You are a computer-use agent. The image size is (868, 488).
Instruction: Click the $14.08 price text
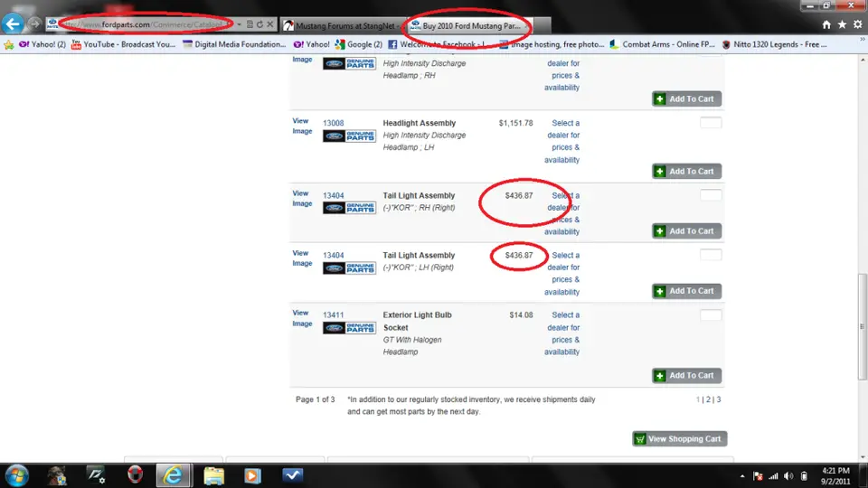tap(521, 314)
